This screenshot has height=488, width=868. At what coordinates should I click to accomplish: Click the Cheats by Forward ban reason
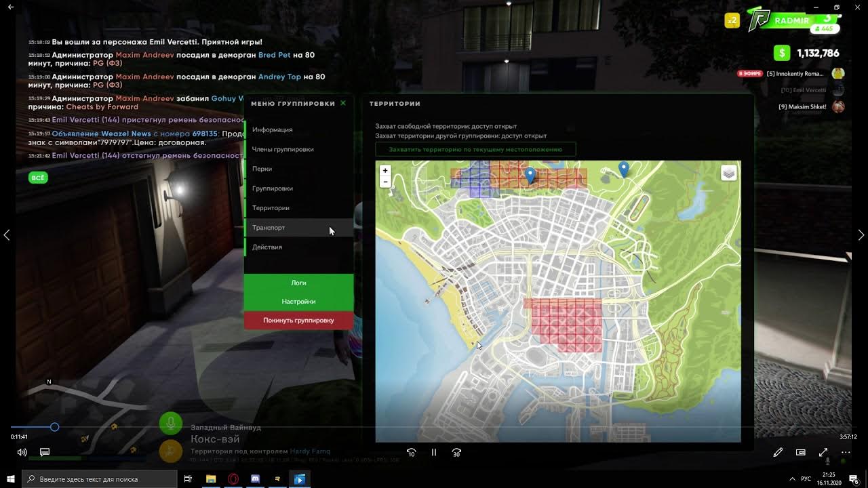coord(102,107)
